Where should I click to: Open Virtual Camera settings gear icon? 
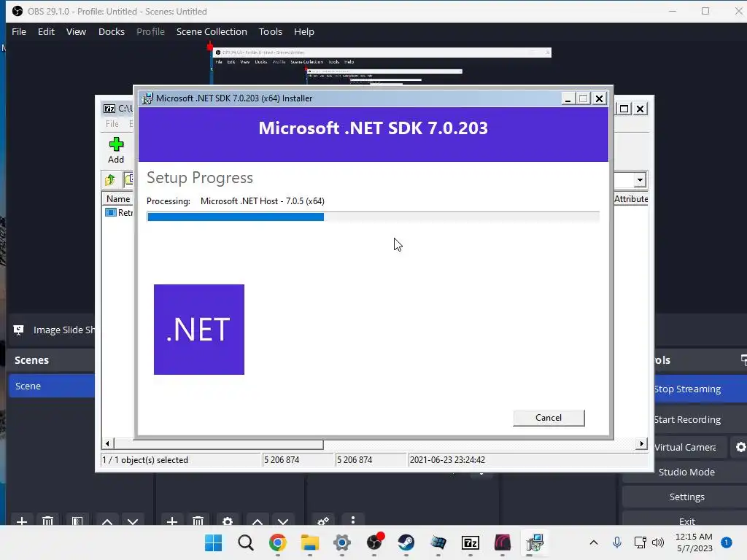740,447
